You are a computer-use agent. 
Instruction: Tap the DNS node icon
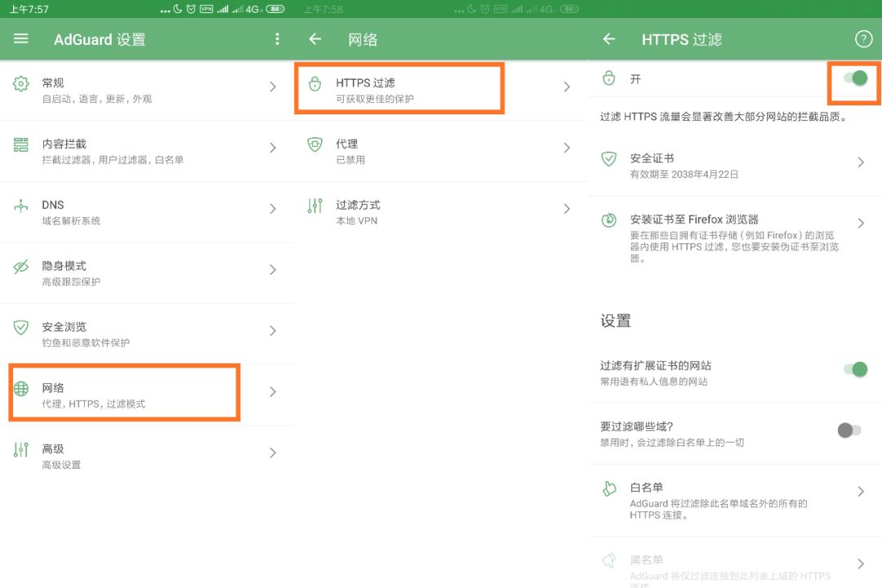[x=20, y=206]
